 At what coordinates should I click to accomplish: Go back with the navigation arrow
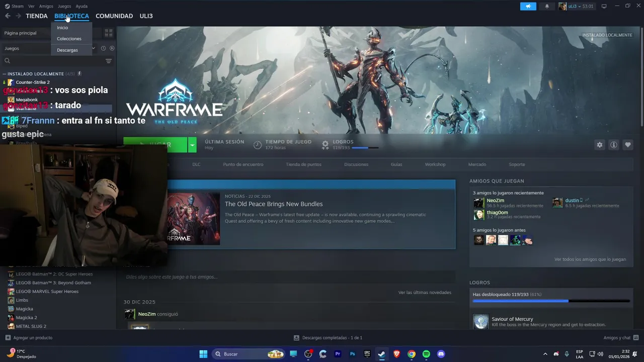[8, 16]
